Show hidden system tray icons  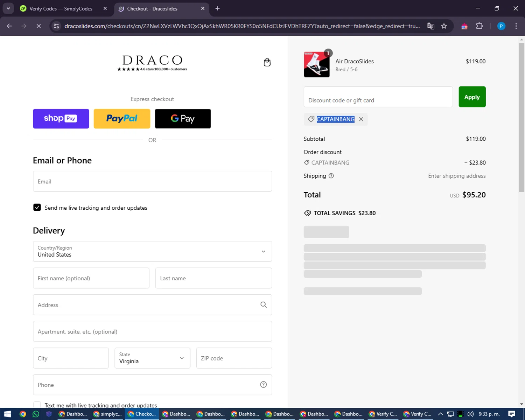click(441, 414)
